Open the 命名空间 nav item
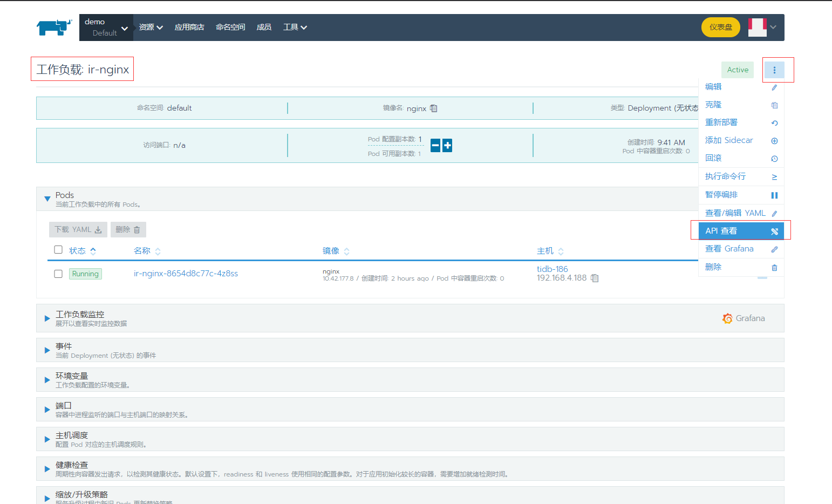 (230, 28)
